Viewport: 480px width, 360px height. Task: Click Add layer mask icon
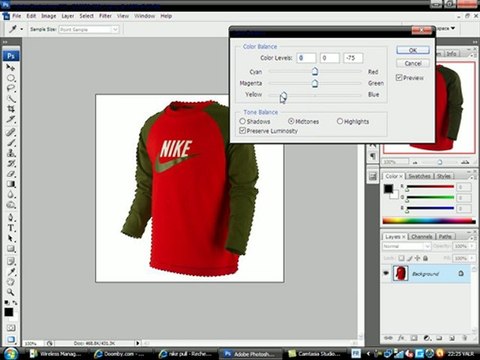pyautogui.click(x=414, y=338)
